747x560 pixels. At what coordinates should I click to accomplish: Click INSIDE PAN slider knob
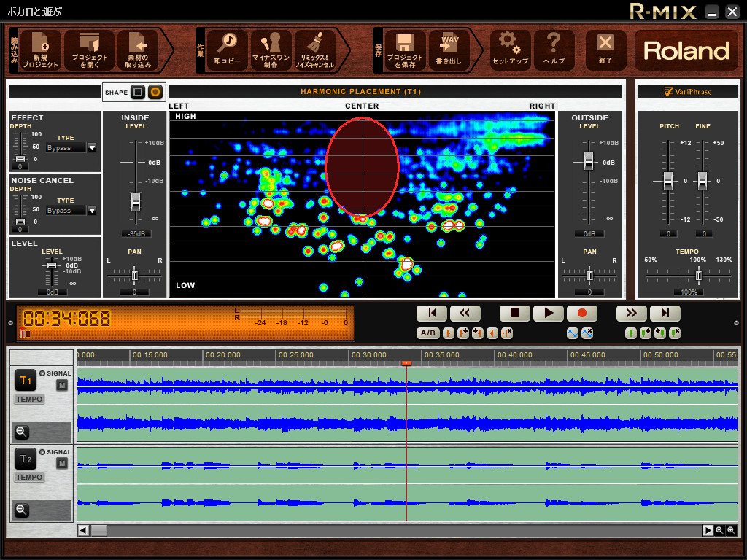pyautogui.click(x=135, y=275)
